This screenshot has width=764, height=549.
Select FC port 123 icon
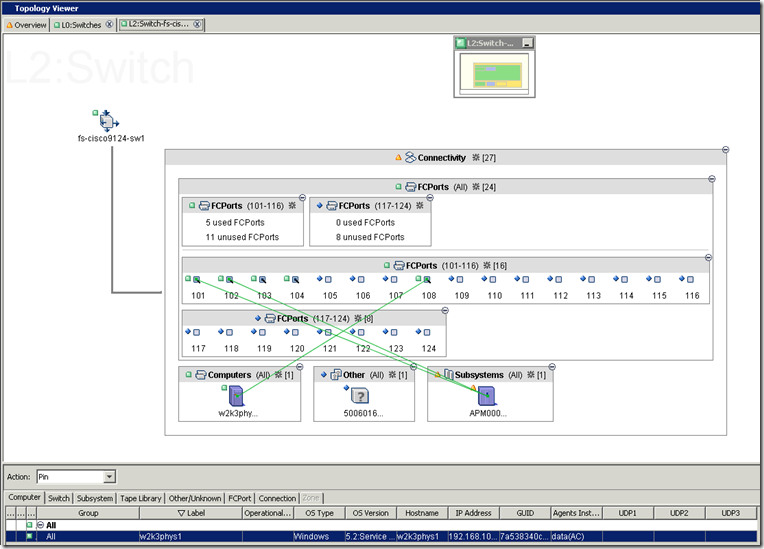394,333
